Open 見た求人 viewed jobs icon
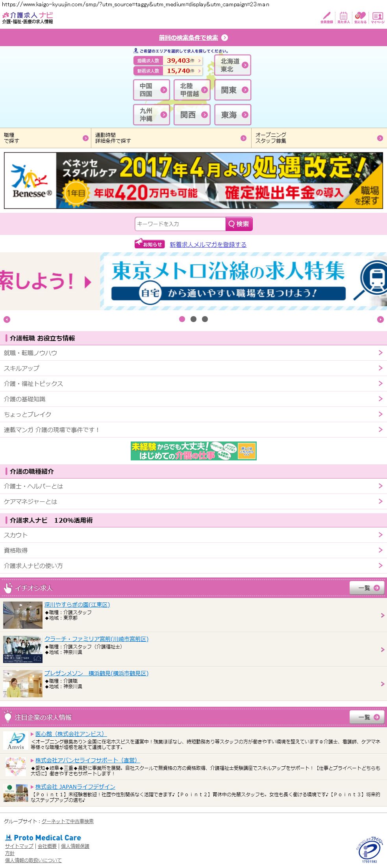The width and height of the screenshot is (387, 868). [343, 17]
